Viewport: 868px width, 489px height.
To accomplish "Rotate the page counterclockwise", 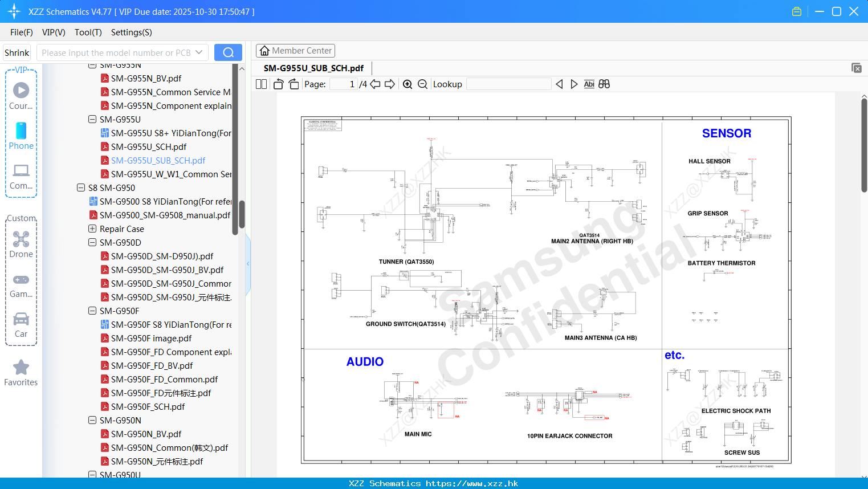I will [x=278, y=84].
